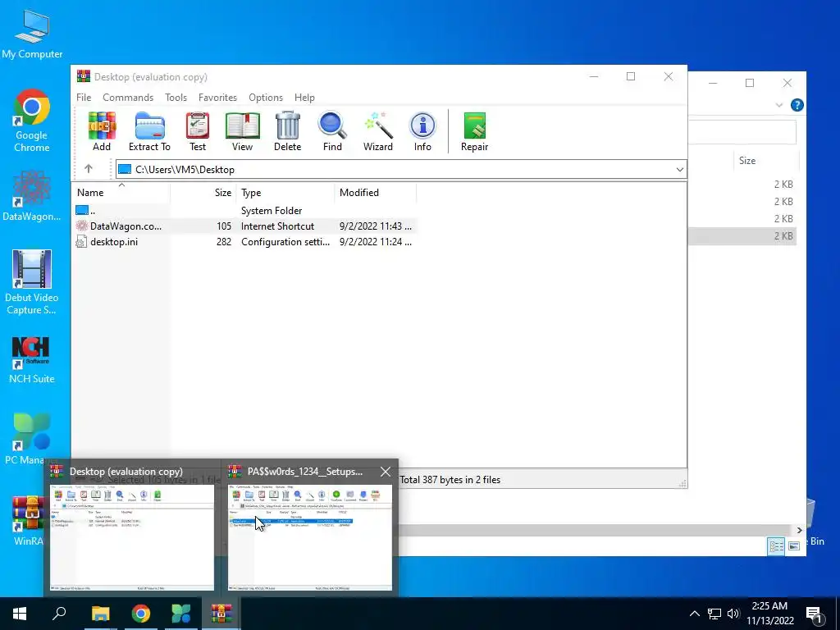Click the View toolbar icon
The height and width of the screenshot is (630, 840).
pyautogui.click(x=242, y=132)
